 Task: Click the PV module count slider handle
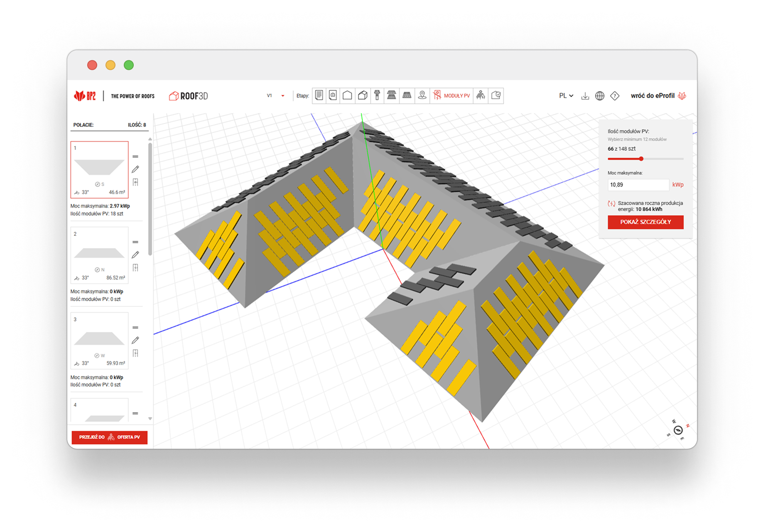tap(641, 159)
